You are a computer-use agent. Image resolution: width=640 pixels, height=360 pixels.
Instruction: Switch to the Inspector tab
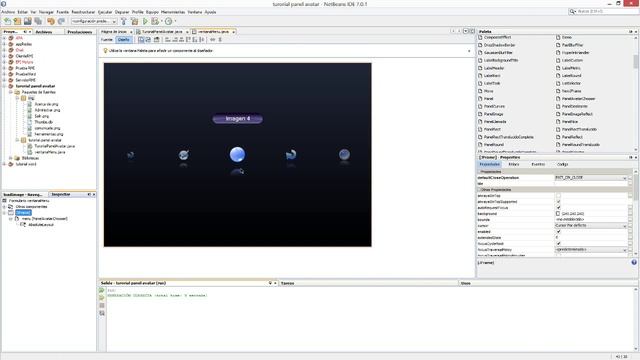(x=61, y=194)
